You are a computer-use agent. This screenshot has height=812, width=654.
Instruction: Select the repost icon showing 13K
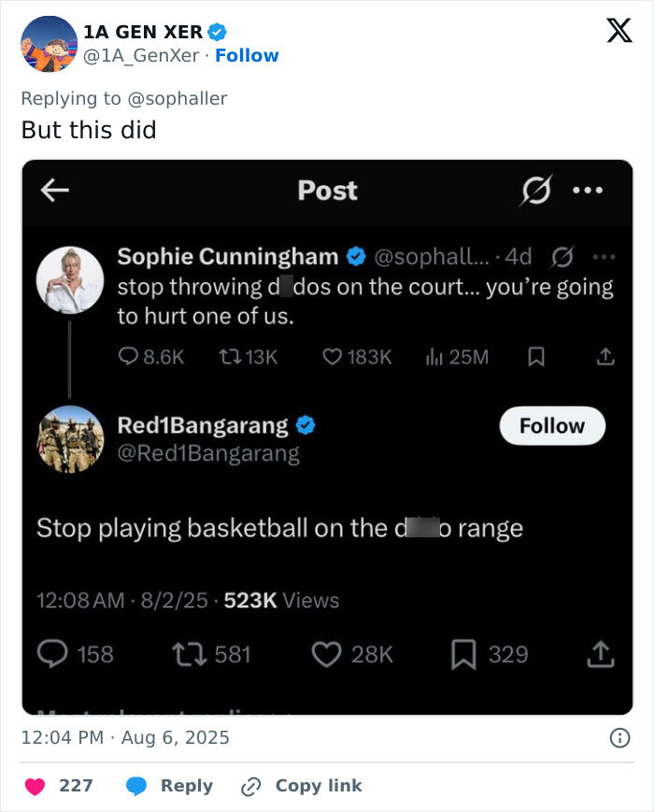pyautogui.click(x=229, y=356)
